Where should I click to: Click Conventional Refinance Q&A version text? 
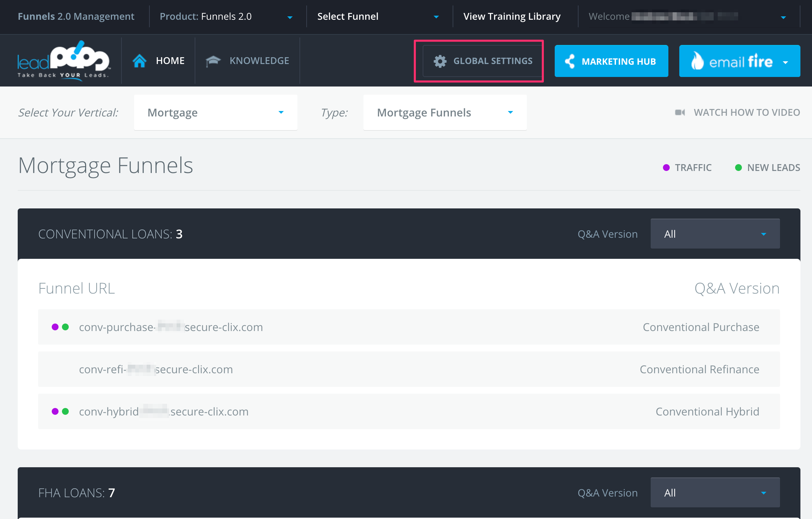pyautogui.click(x=699, y=369)
